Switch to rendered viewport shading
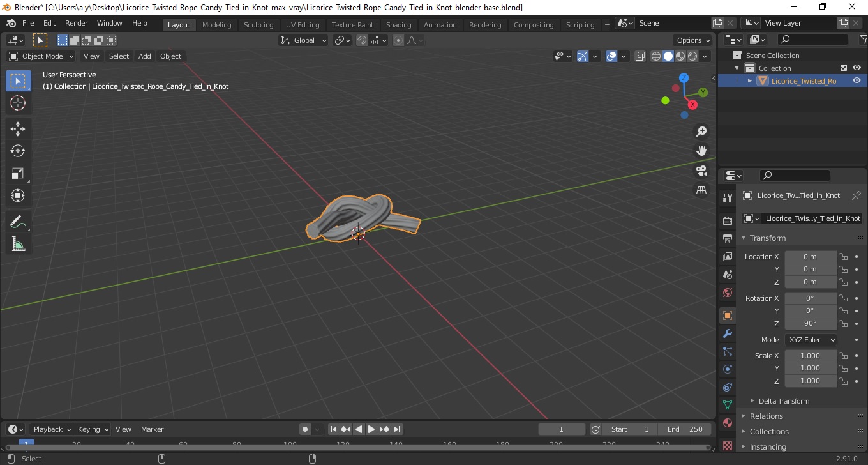This screenshot has height=465, width=868. [692, 56]
